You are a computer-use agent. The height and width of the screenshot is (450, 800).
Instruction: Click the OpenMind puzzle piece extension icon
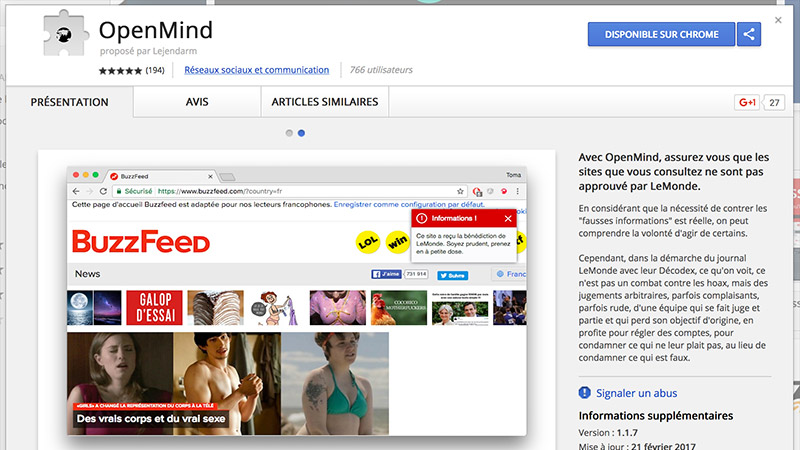point(65,34)
